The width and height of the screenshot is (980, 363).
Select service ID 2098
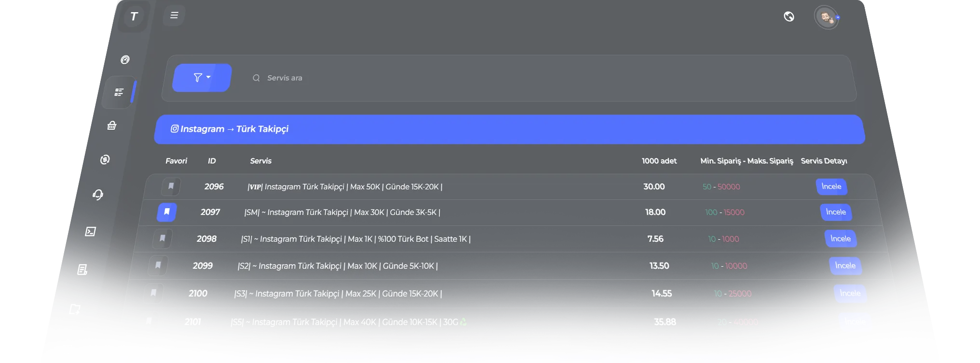click(206, 239)
